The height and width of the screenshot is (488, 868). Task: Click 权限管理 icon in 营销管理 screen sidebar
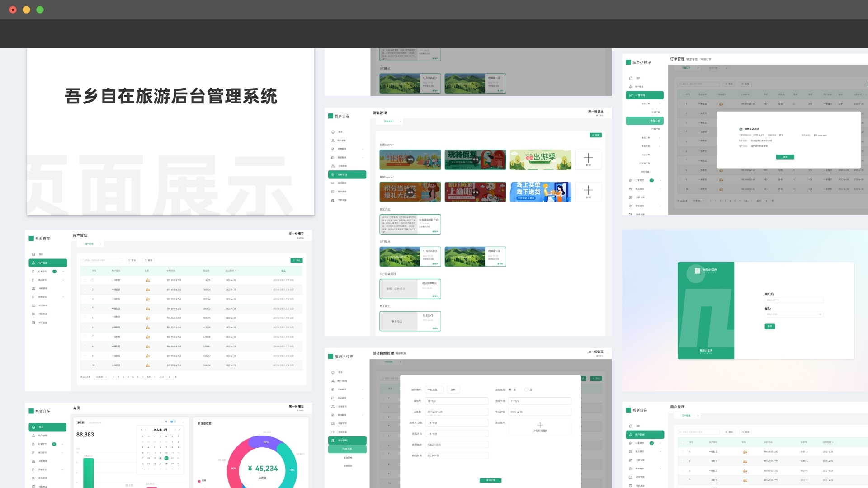333,183
